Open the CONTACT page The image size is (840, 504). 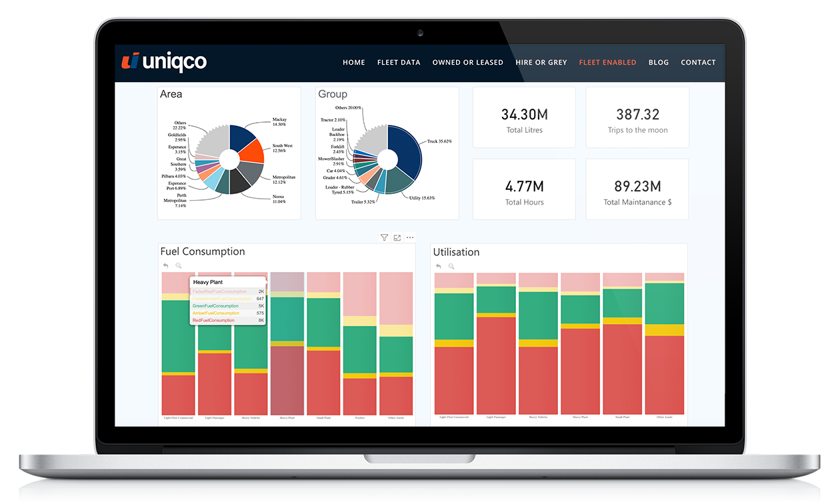698,62
